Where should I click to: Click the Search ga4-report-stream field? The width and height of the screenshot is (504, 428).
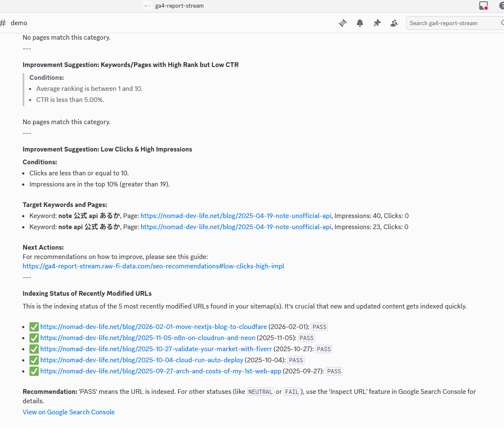point(455,23)
